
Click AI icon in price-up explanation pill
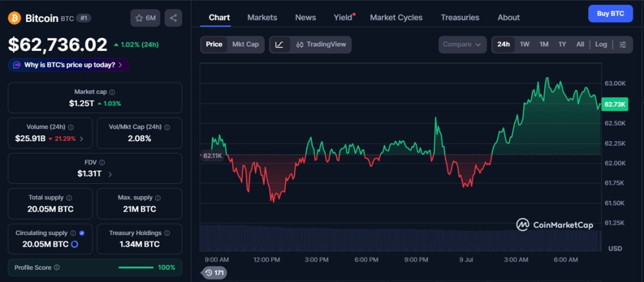(16, 65)
